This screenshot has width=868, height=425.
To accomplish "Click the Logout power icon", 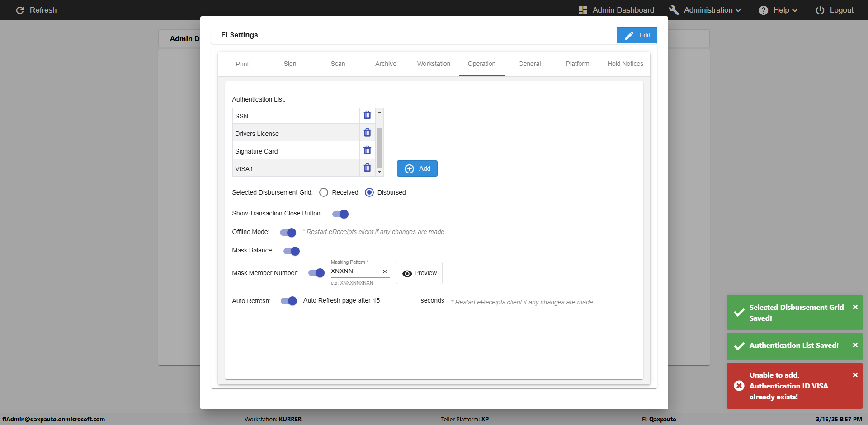I will point(820,10).
